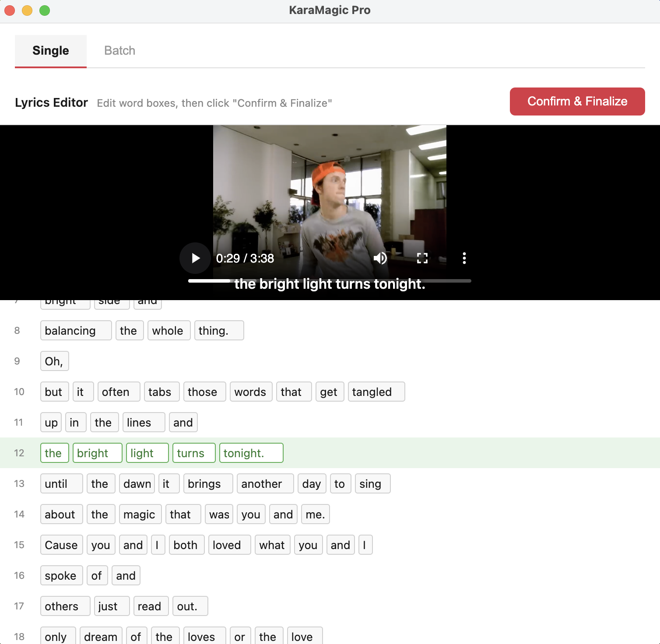
Task: Edit the highlighted word box 'bright' in line 12
Action: [97, 453]
